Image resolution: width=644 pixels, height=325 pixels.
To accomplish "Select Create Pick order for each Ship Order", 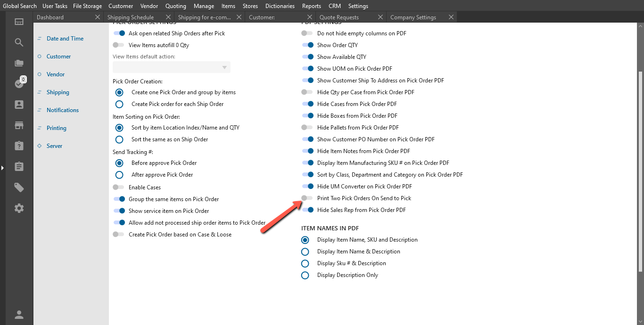I will click(x=119, y=104).
